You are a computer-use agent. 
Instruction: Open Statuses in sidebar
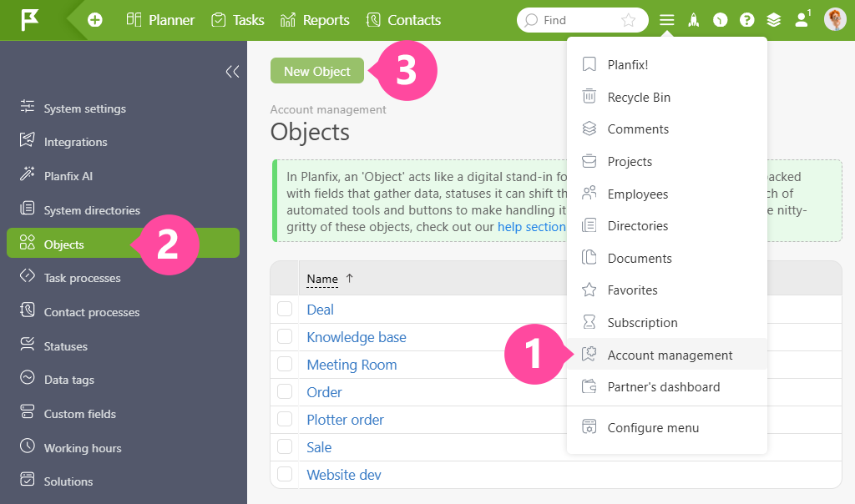coord(123,346)
